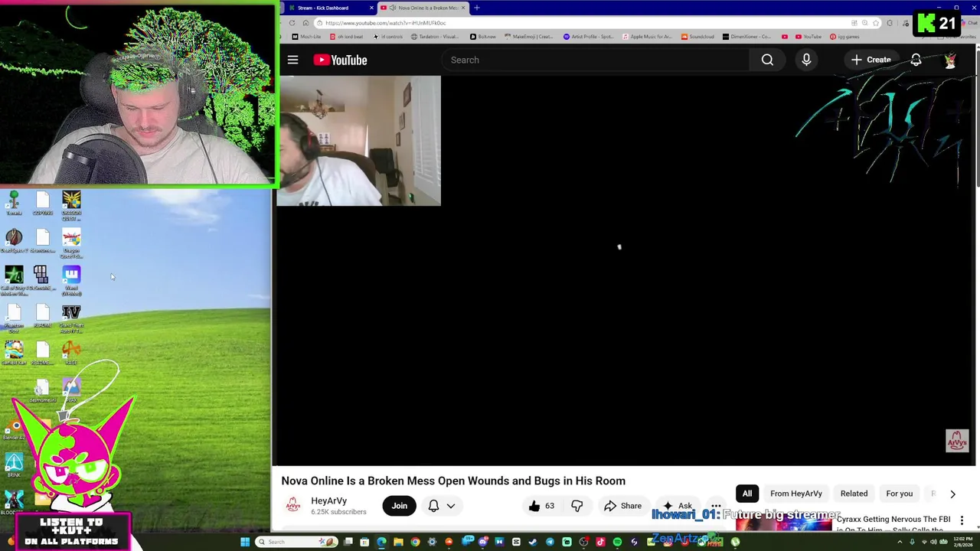Image resolution: width=980 pixels, height=551 pixels.
Task: Open the Wand desktop shortcut
Action: click(71, 280)
